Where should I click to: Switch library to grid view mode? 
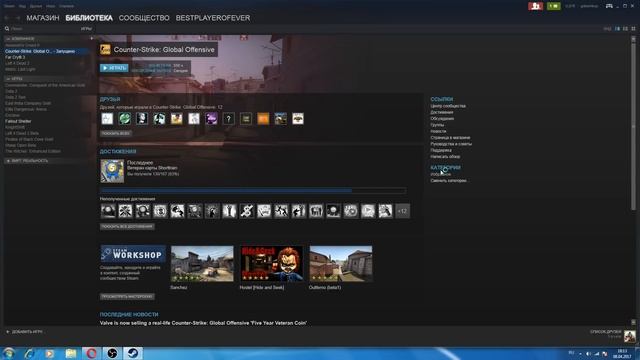pyautogui.click(x=633, y=29)
